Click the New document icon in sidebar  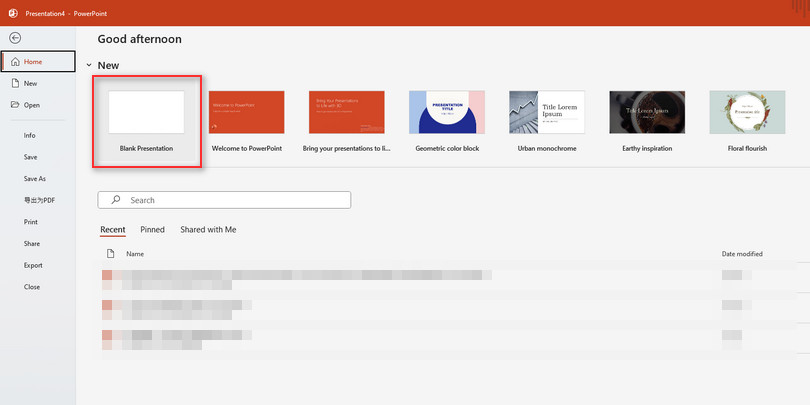(14, 84)
